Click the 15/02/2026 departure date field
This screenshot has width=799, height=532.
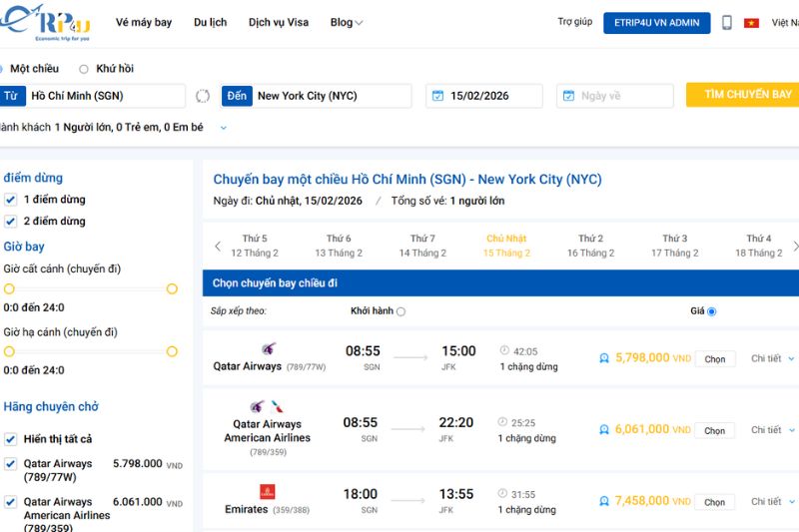(x=484, y=96)
